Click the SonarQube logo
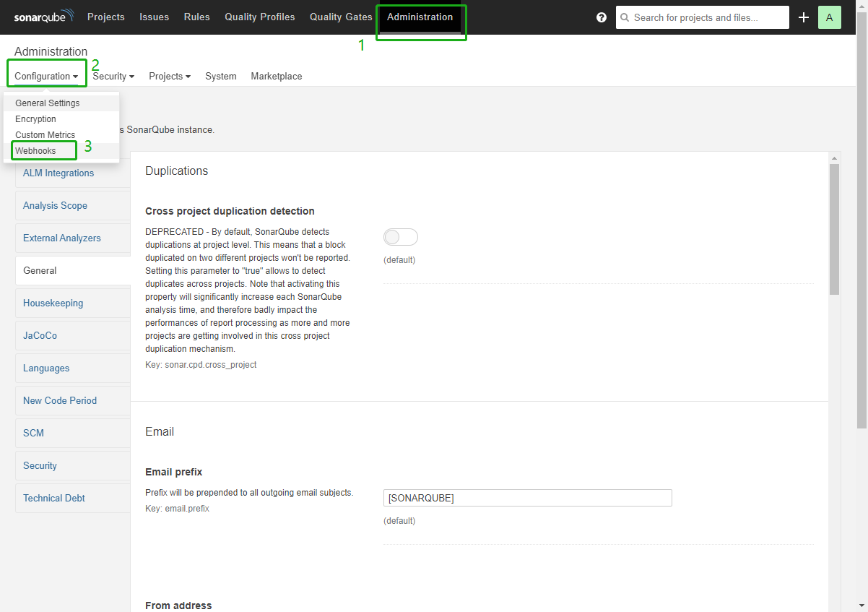This screenshot has width=868, height=612. click(x=42, y=17)
